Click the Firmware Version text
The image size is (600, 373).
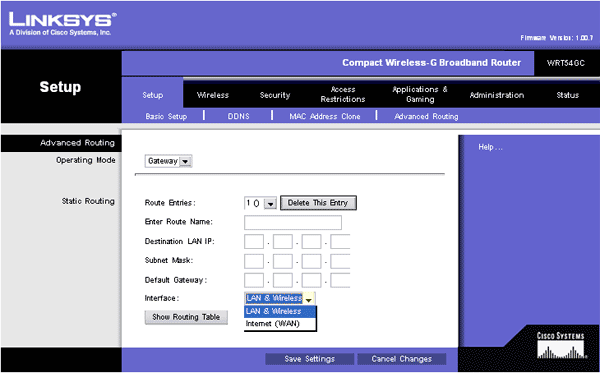click(x=556, y=38)
